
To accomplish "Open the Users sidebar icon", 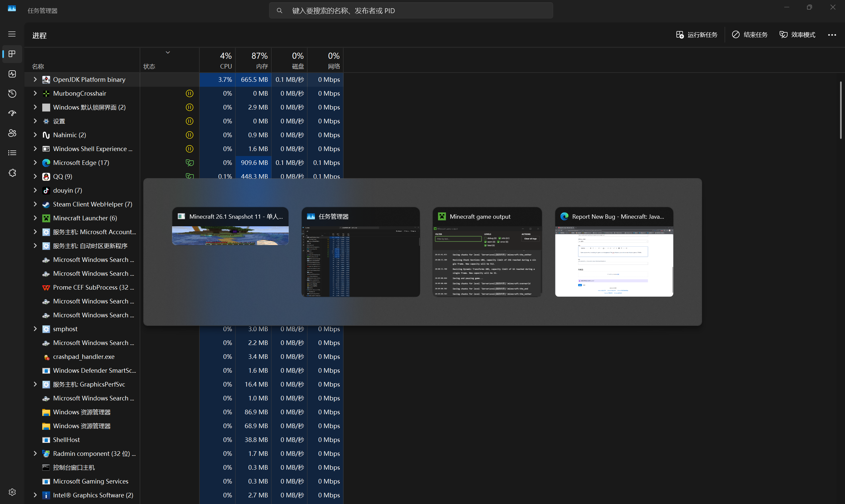I will [x=12, y=133].
